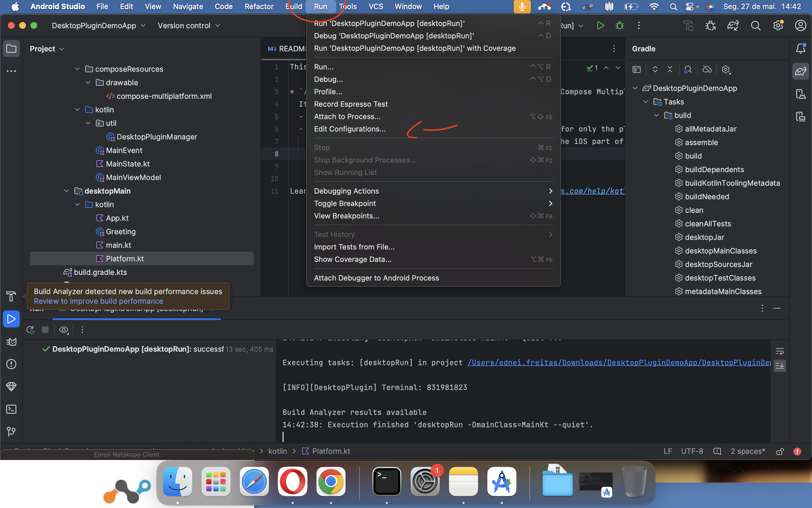The image size is (812, 508).
Task: Select the Gradle elephant icon in right sidebar
Action: 801,71
